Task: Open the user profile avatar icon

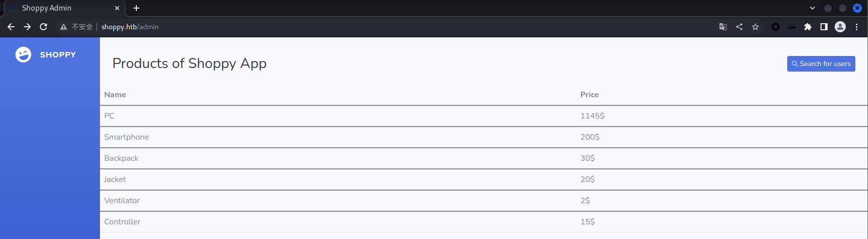Action: 840,27
